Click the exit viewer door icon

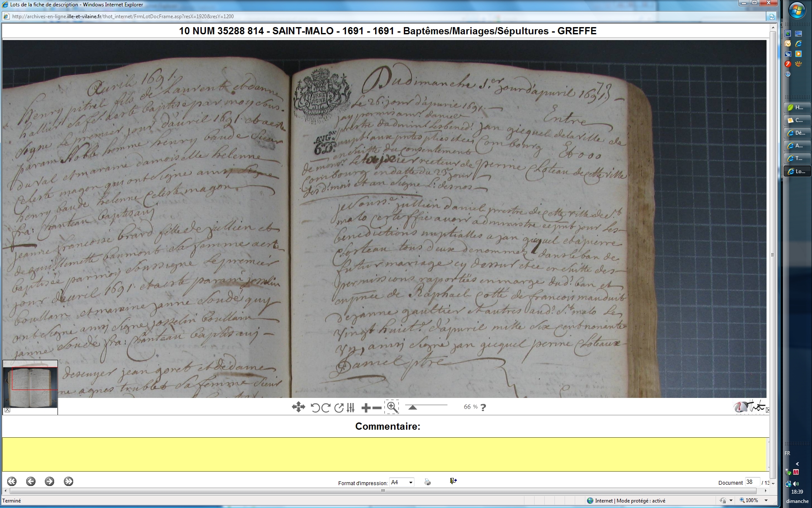(x=453, y=481)
